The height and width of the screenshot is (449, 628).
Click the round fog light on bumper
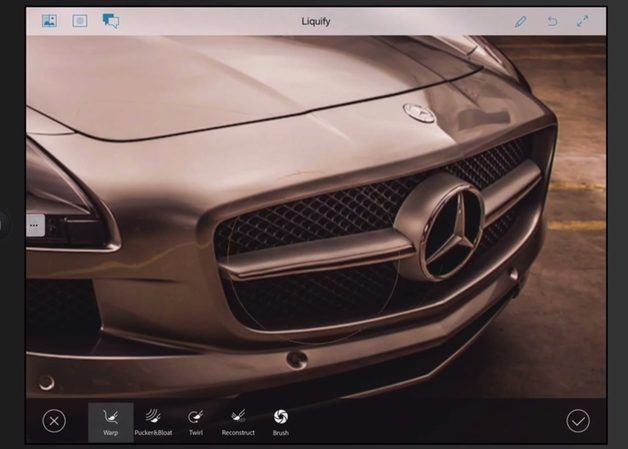(x=297, y=360)
